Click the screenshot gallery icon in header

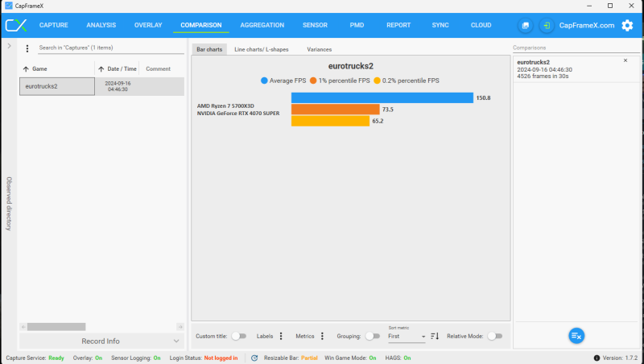pos(526,26)
